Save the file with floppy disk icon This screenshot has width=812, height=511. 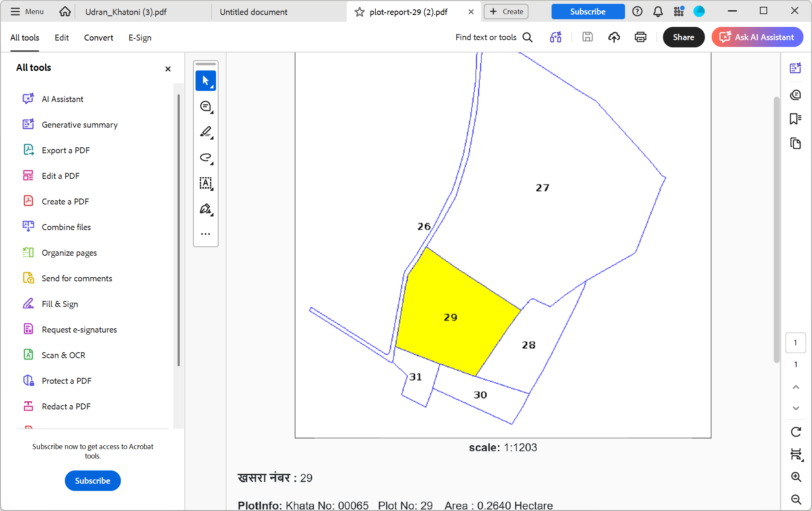point(587,37)
